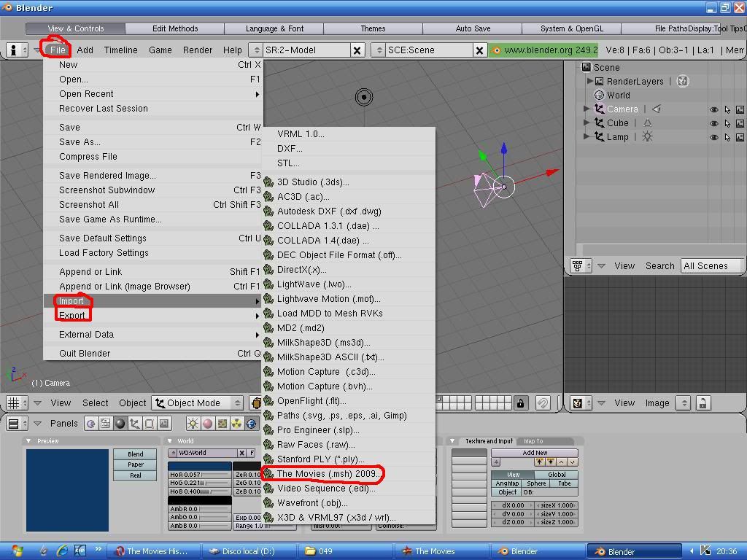This screenshot has width=747, height=560.
Task: Open the Lamp buttons sun icon
Action: [x=193, y=424]
